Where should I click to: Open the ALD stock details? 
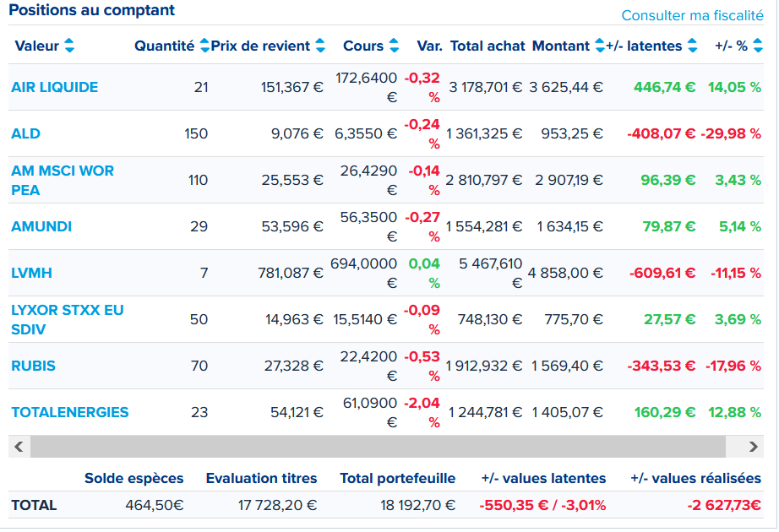click(x=26, y=133)
